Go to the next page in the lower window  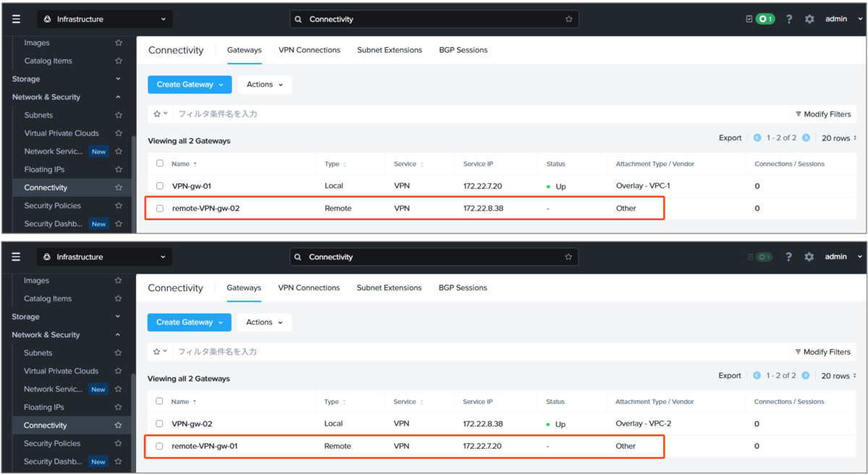(805, 375)
